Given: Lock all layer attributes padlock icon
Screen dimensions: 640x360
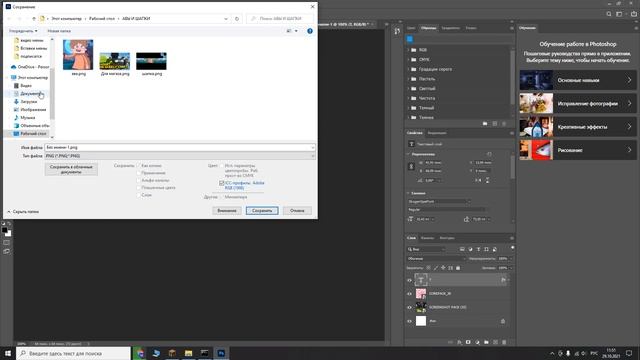Looking at the screenshot, I should [x=458, y=268].
